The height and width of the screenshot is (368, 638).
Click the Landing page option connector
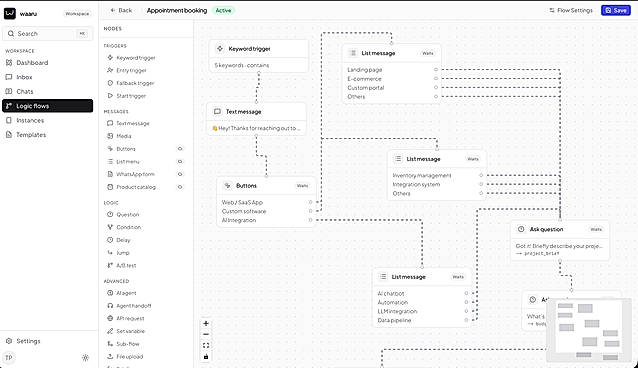tap(436, 70)
